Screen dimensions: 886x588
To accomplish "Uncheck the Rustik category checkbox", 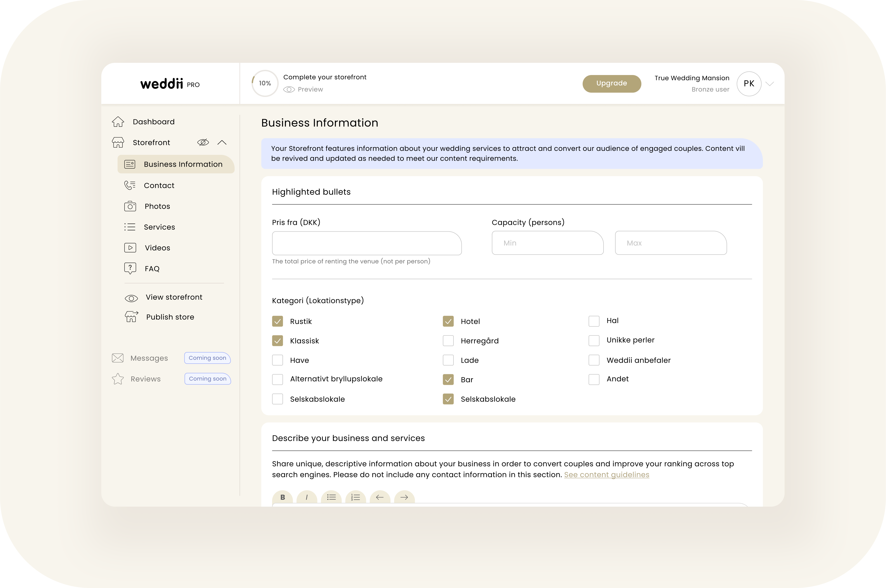I will click(x=277, y=321).
